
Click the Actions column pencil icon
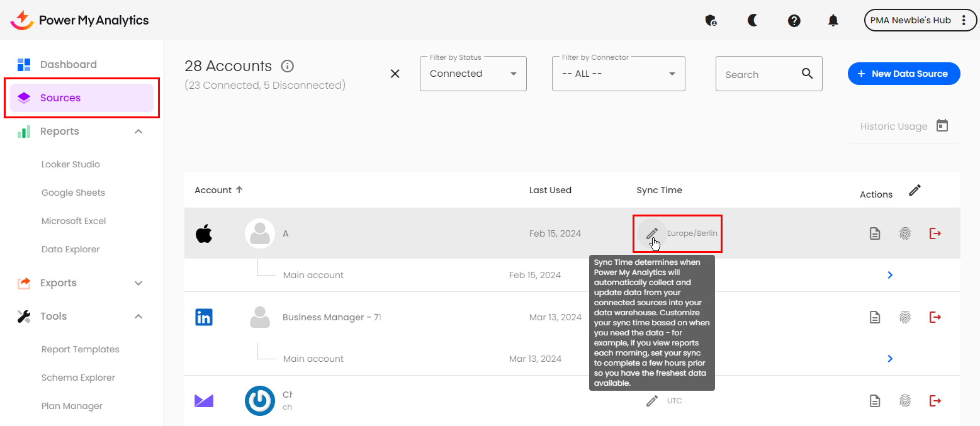(x=915, y=190)
